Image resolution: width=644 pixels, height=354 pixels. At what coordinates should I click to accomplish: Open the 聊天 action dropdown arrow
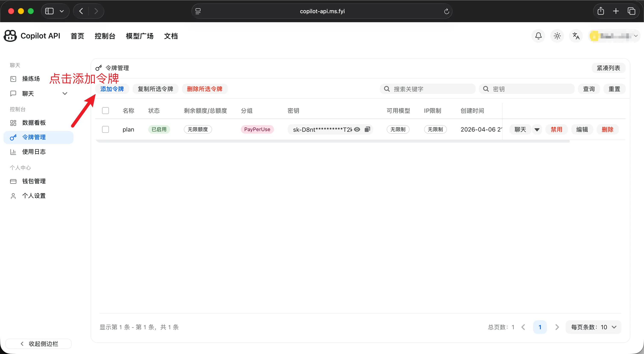[x=537, y=130]
